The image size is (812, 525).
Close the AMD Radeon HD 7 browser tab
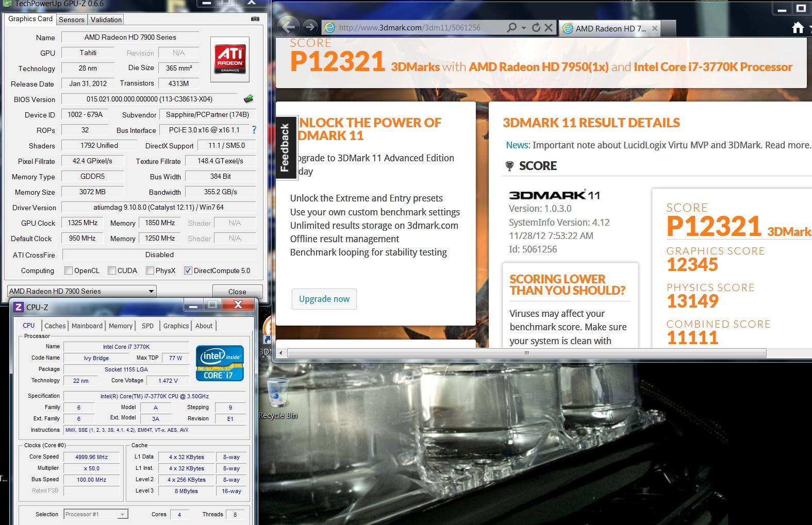tap(655, 28)
